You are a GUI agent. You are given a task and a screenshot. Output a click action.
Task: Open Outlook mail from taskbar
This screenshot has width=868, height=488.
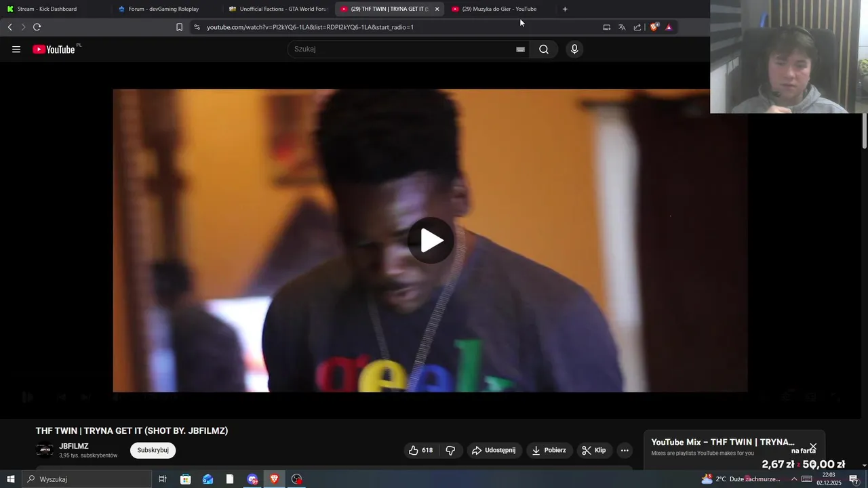coord(208,479)
